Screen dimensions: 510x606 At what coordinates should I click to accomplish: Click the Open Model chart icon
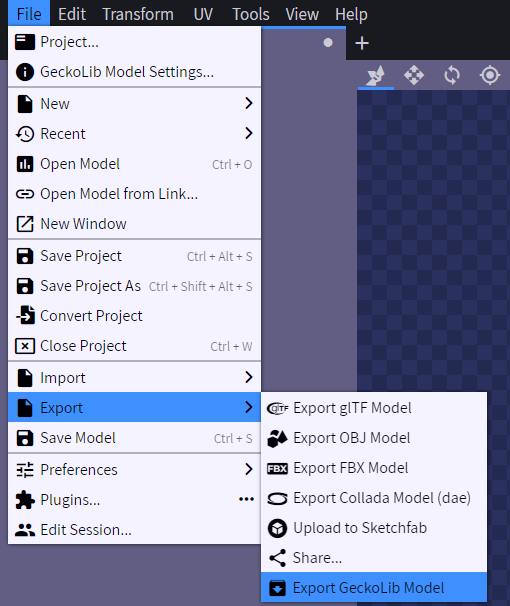(25, 164)
